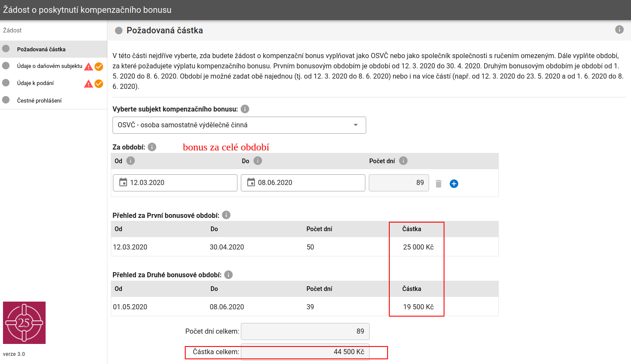
Task: Open the calendar picker for start date 12.03.2020
Action: 123,182
